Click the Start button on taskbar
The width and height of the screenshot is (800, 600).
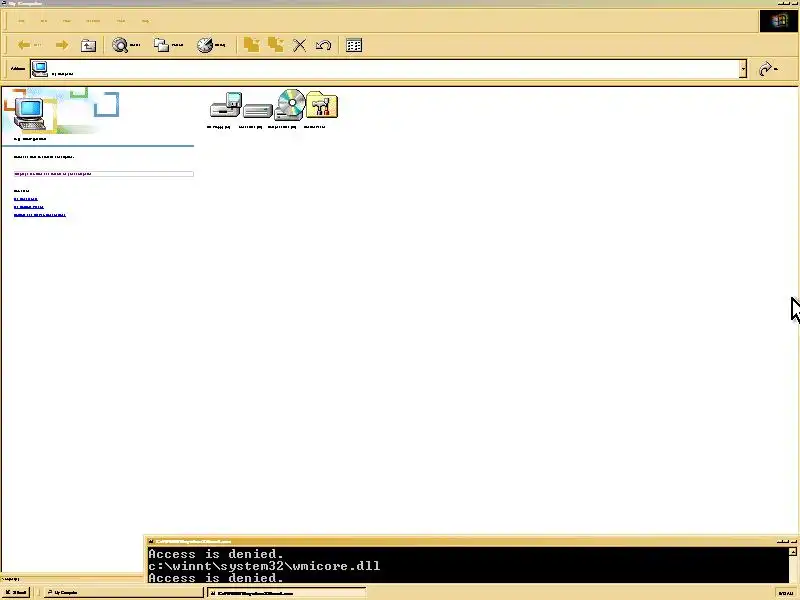16,593
